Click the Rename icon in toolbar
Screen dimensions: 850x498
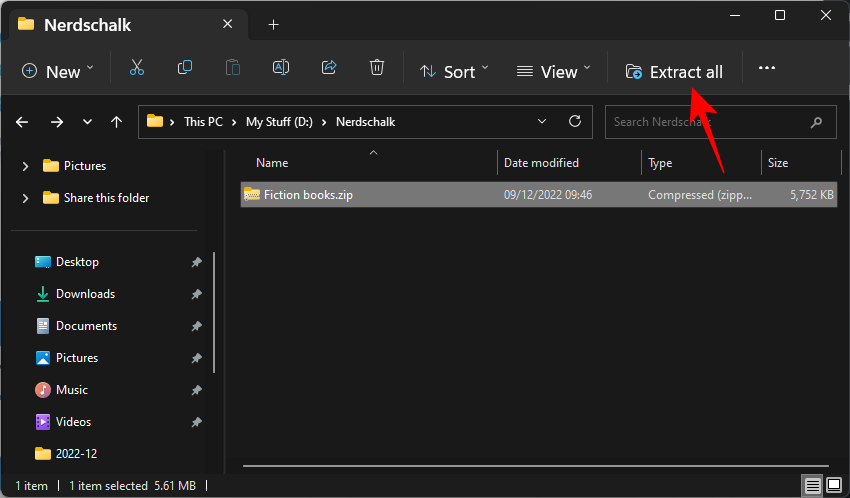click(281, 69)
